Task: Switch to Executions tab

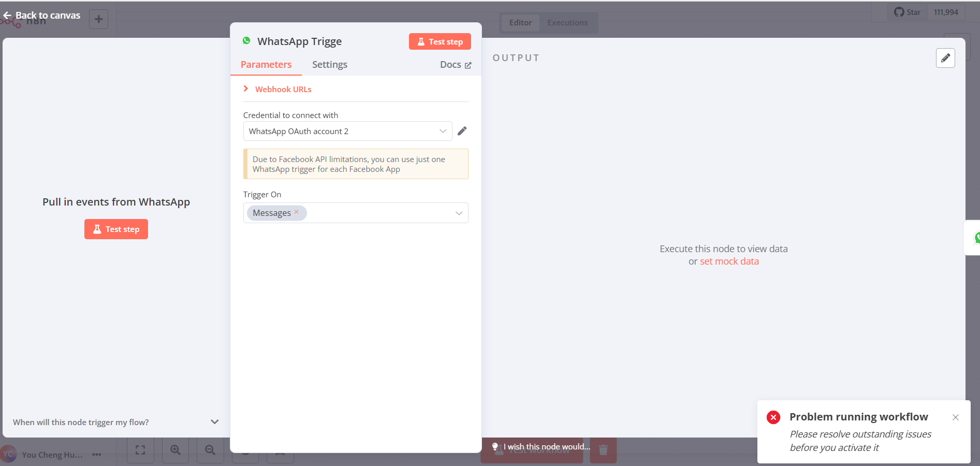Action: 567,23
